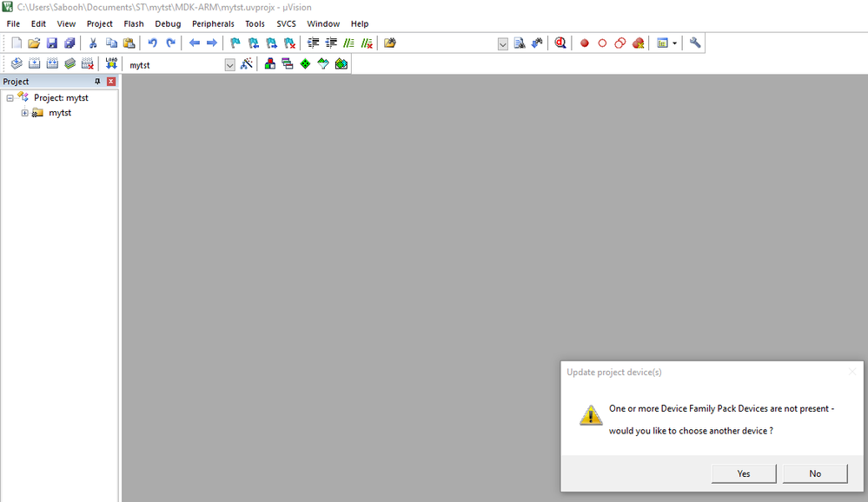Open the mytst target selection dropdown
This screenshot has height=502, width=868.
pos(229,65)
